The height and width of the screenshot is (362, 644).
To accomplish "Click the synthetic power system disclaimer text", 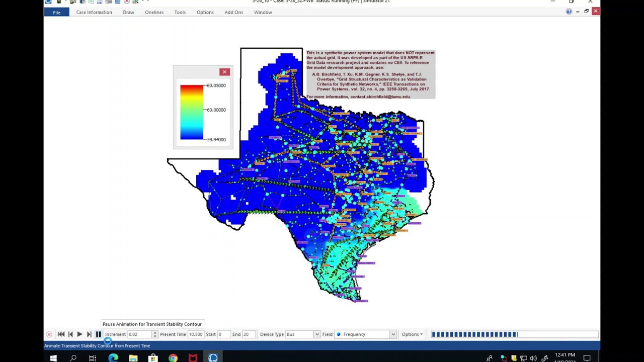I will [x=370, y=60].
